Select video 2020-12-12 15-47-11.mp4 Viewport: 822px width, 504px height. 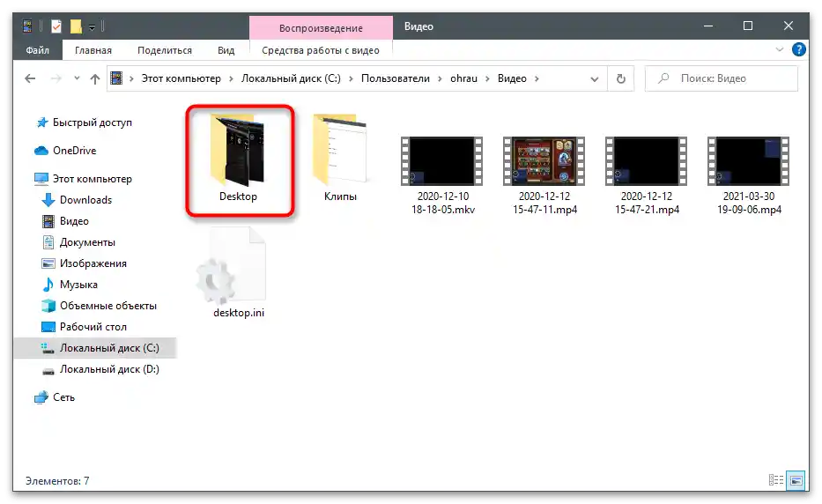(544, 175)
